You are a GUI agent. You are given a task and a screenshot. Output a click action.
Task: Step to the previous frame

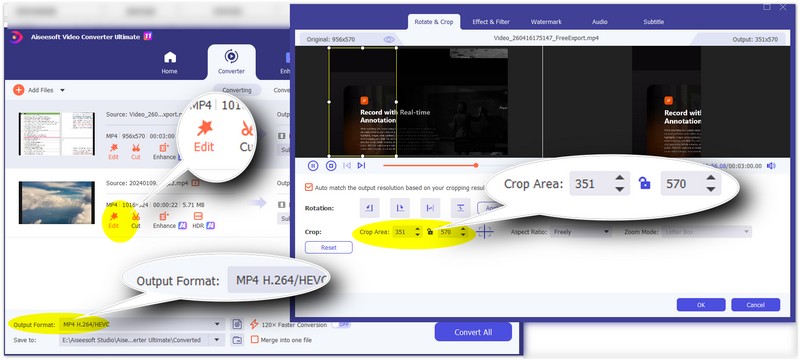tap(347, 165)
